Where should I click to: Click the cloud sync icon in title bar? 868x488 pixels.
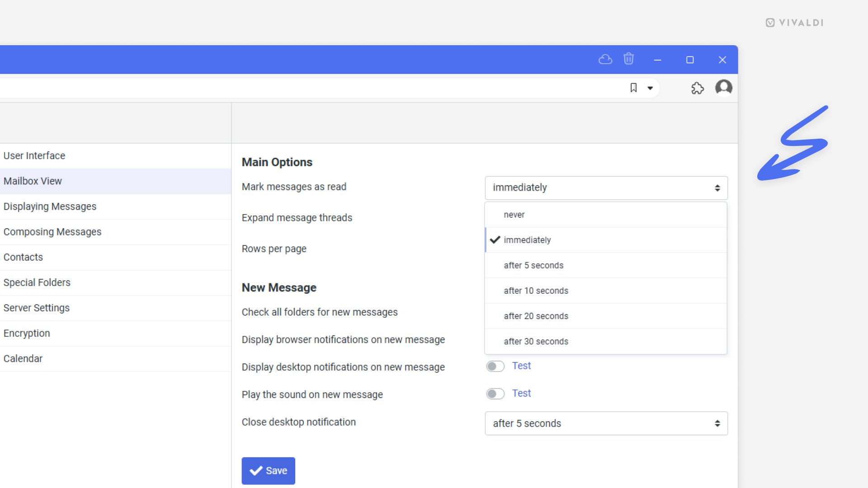605,59
